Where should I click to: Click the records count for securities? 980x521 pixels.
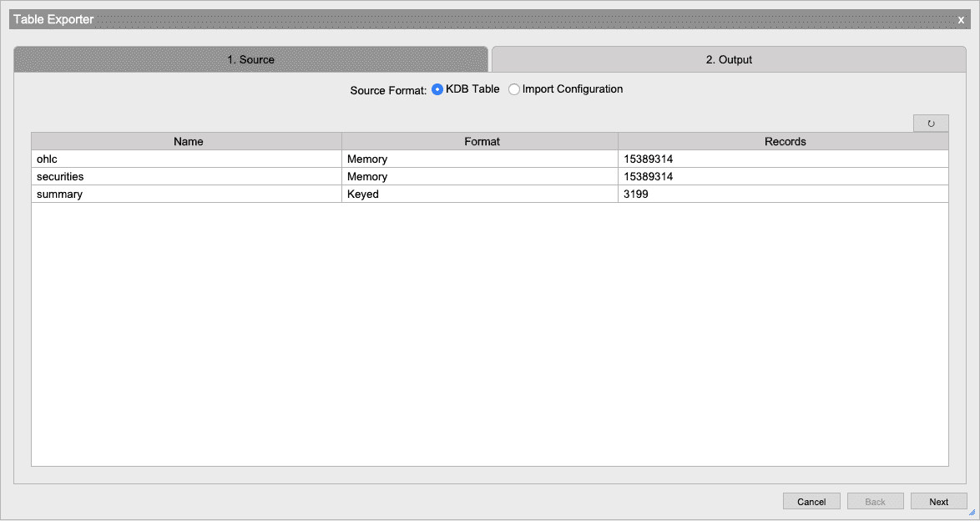click(x=784, y=176)
